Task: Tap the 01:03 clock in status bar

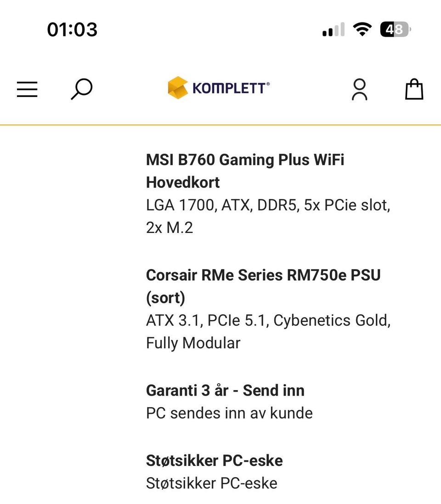Action: [72, 29]
